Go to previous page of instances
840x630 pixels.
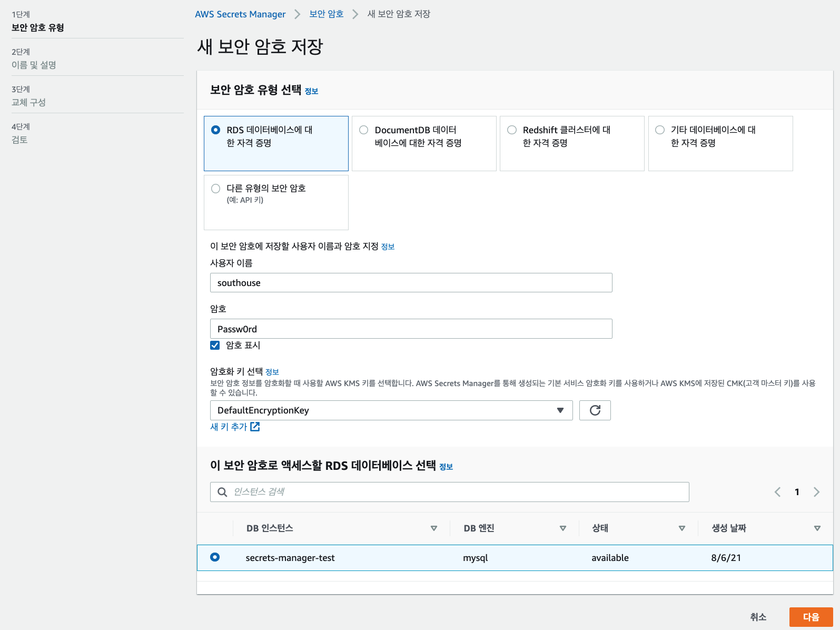click(777, 492)
